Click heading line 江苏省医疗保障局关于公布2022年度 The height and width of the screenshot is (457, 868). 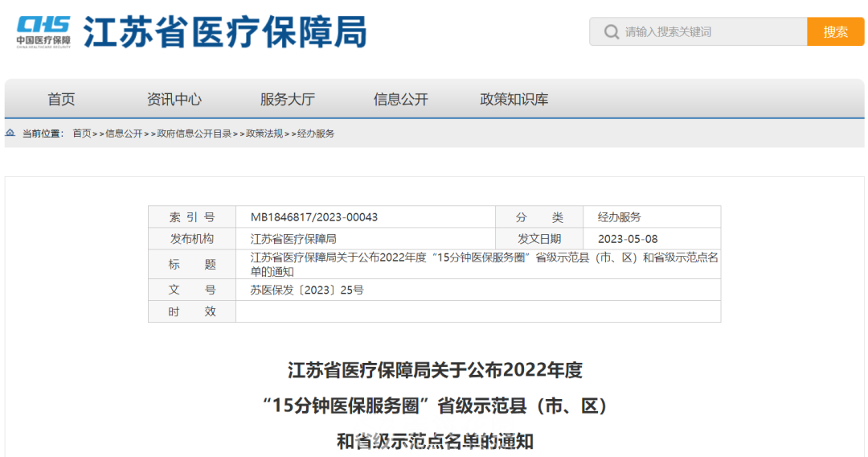(x=435, y=370)
